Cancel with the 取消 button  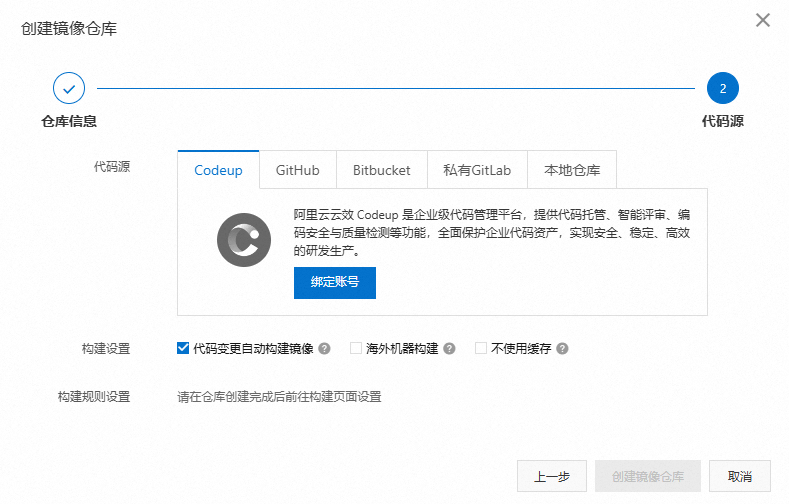point(740,476)
